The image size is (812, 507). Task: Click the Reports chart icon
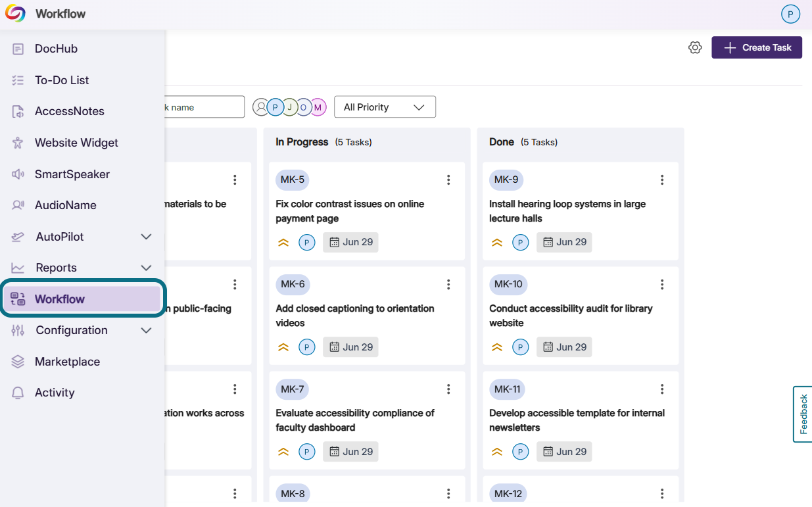pyautogui.click(x=18, y=268)
